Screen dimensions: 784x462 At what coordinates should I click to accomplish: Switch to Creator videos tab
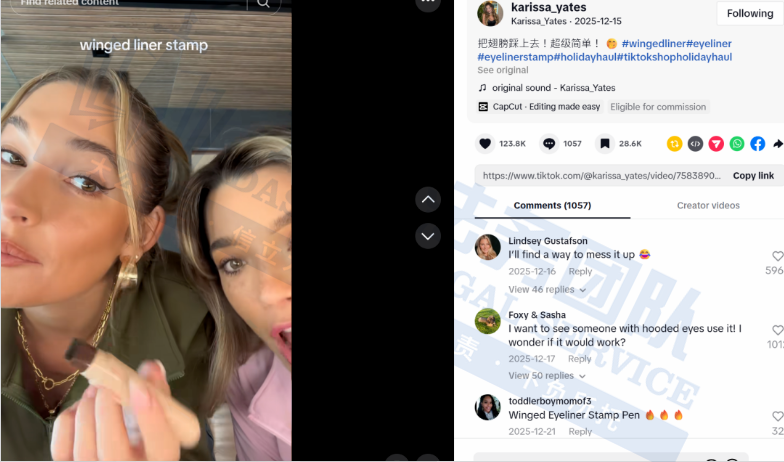[708, 206]
